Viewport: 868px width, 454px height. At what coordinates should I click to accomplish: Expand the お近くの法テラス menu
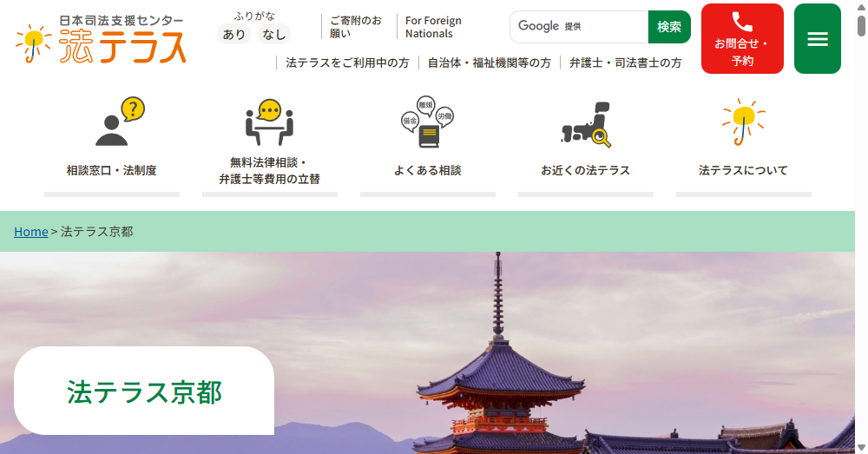point(585,171)
